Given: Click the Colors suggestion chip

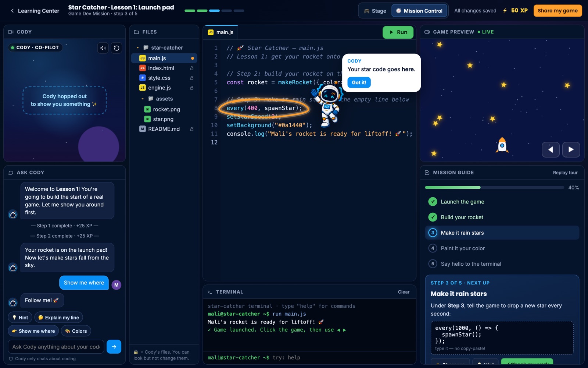Looking at the screenshot, I should 76,331.
